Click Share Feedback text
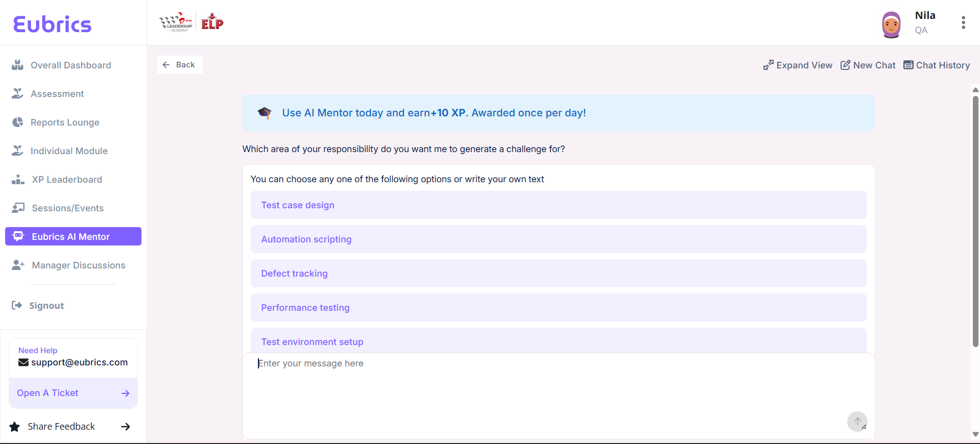Image resolution: width=980 pixels, height=444 pixels. 61,427
